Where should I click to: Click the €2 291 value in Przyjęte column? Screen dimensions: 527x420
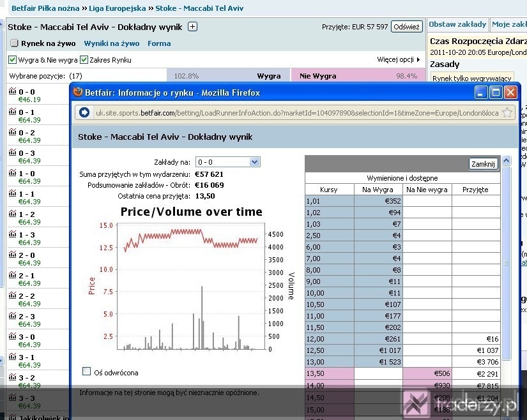tap(487, 373)
